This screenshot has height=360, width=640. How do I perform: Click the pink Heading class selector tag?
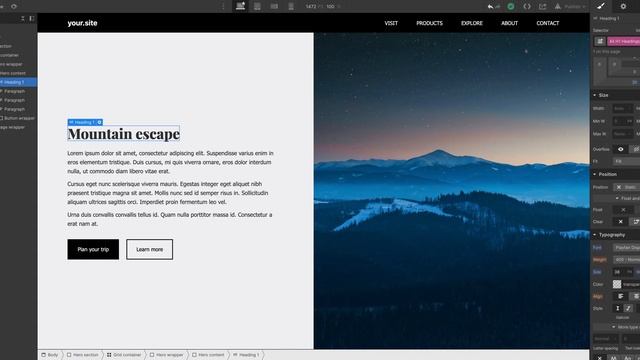click(624, 41)
